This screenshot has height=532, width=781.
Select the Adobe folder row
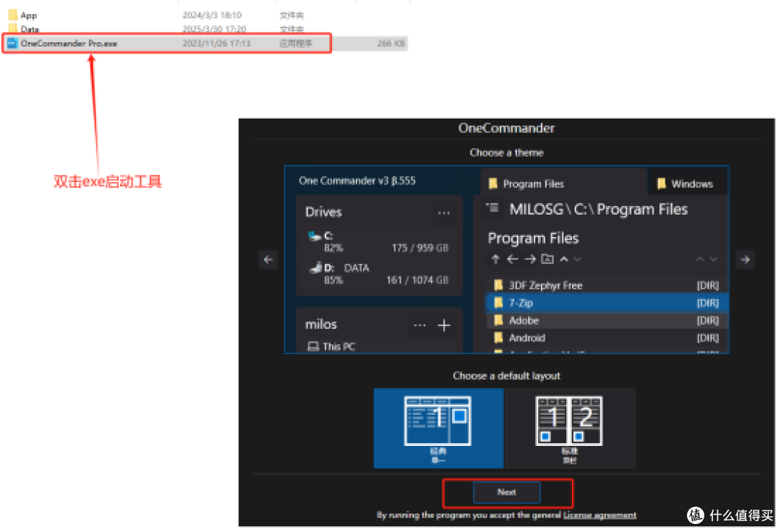(x=607, y=320)
